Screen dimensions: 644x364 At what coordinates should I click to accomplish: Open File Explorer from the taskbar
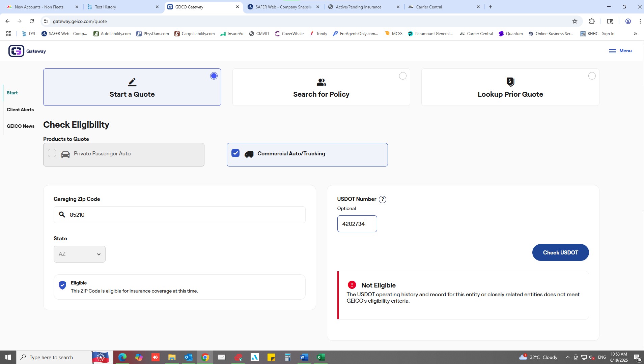click(172, 357)
